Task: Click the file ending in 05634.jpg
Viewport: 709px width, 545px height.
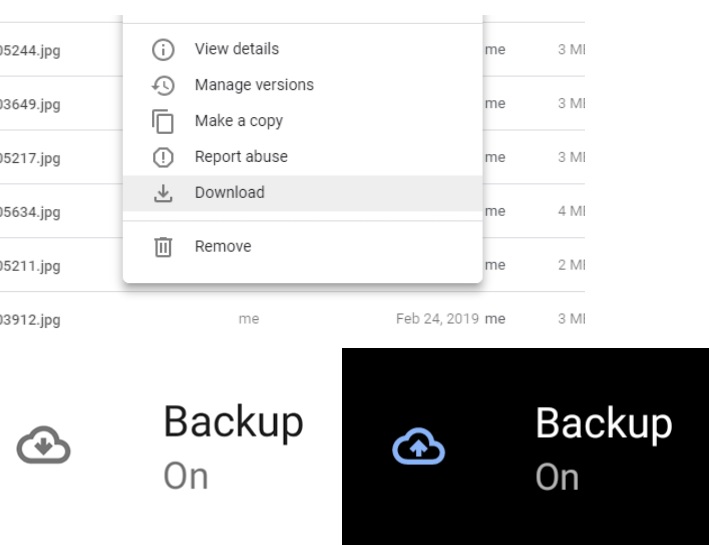Action: pos(30,212)
